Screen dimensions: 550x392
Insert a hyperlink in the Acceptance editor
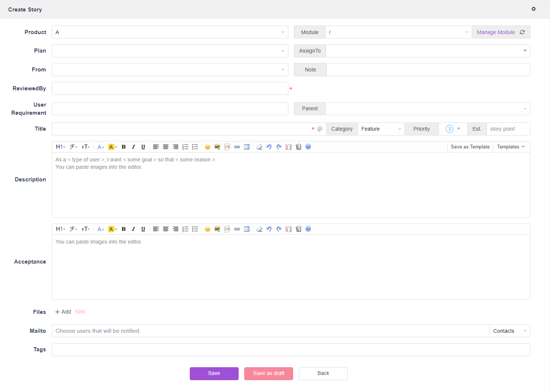[237, 229]
